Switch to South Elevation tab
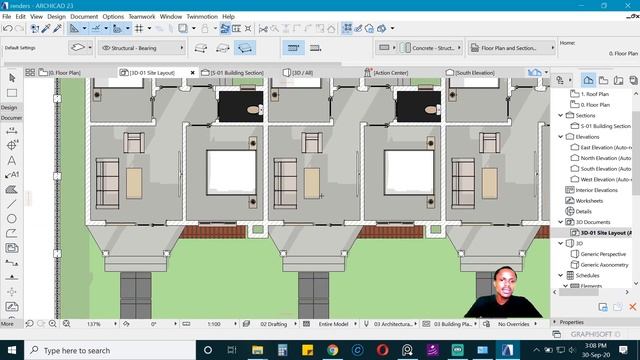This screenshot has width=640, height=360. click(x=470, y=73)
